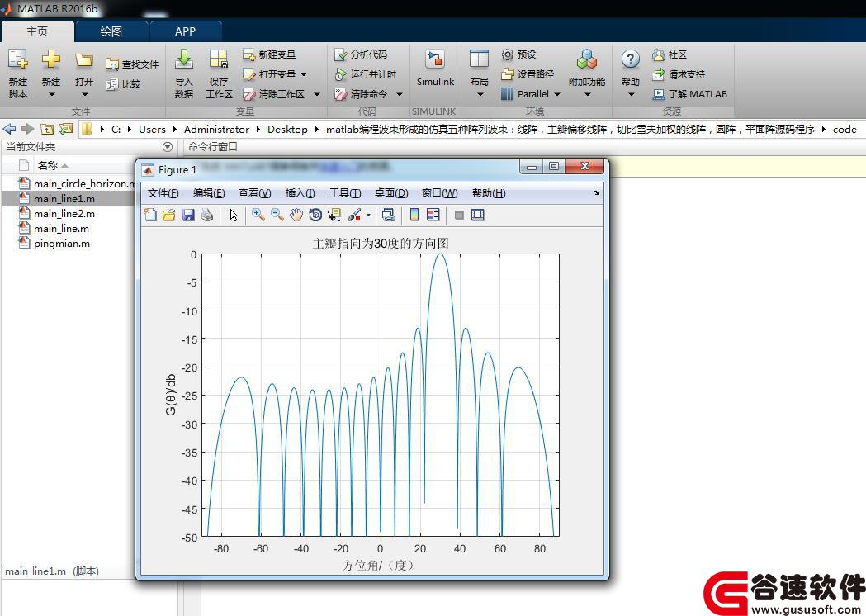Click 了解 MATLAB in the ribbon
This screenshot has width=866, height=616.
coord(690,94)
